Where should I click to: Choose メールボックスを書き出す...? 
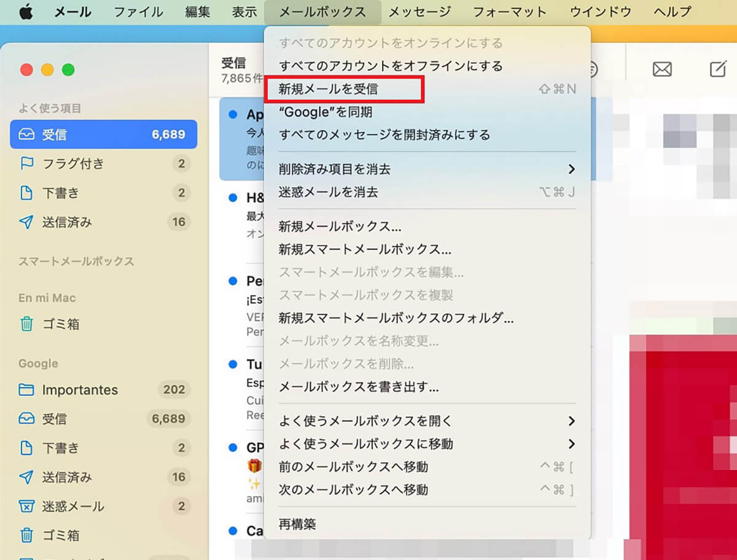(427, 387)
